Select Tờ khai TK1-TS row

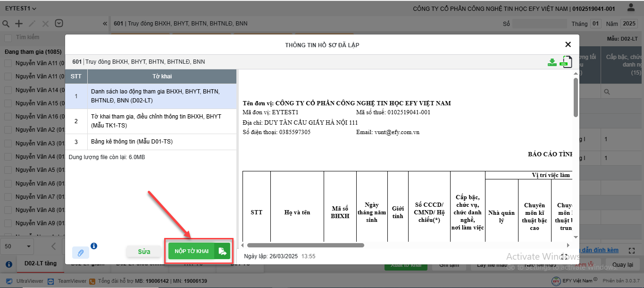pyautogui.click(x=151, y=121)
